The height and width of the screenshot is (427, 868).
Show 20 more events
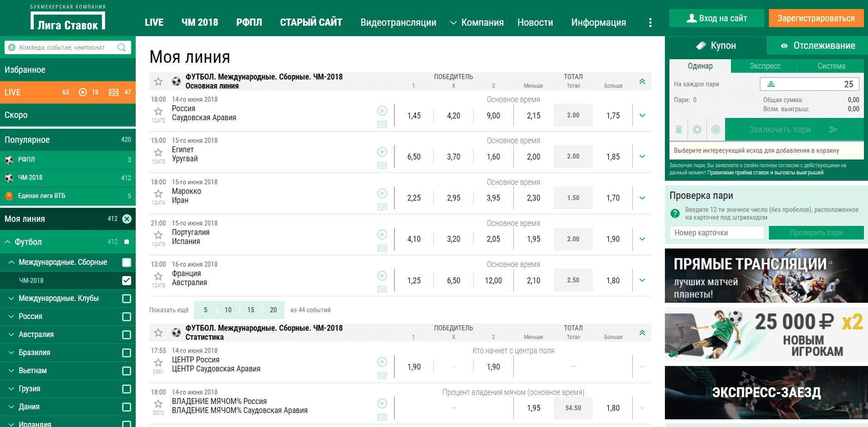pyautogui.click(x=273, y=310)
